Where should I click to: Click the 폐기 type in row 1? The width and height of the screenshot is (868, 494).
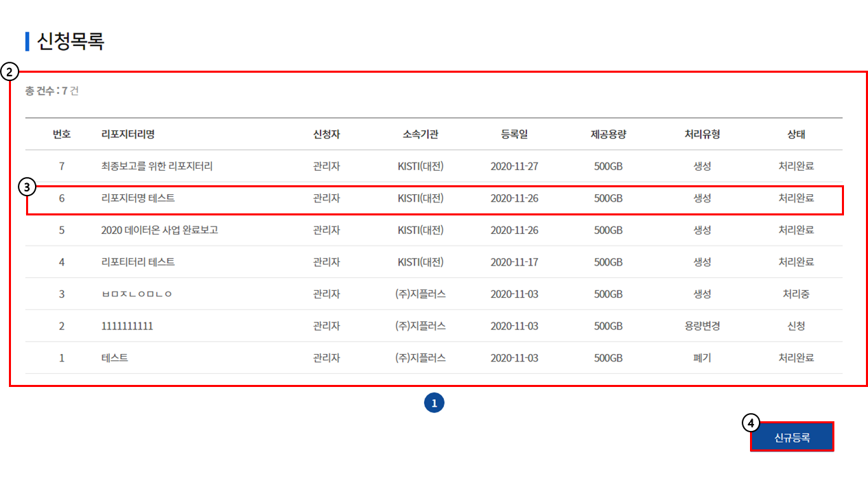click(702, 358)
